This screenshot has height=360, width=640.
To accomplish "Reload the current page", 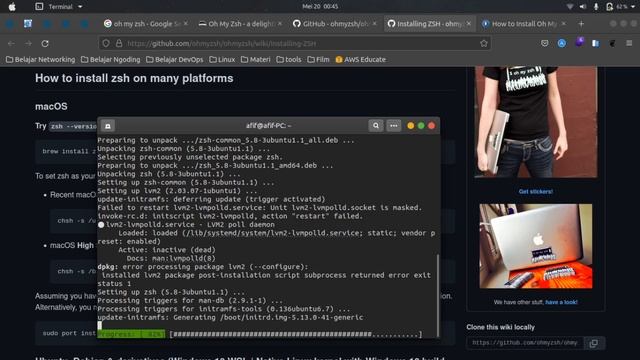I will tap(45, 43).
